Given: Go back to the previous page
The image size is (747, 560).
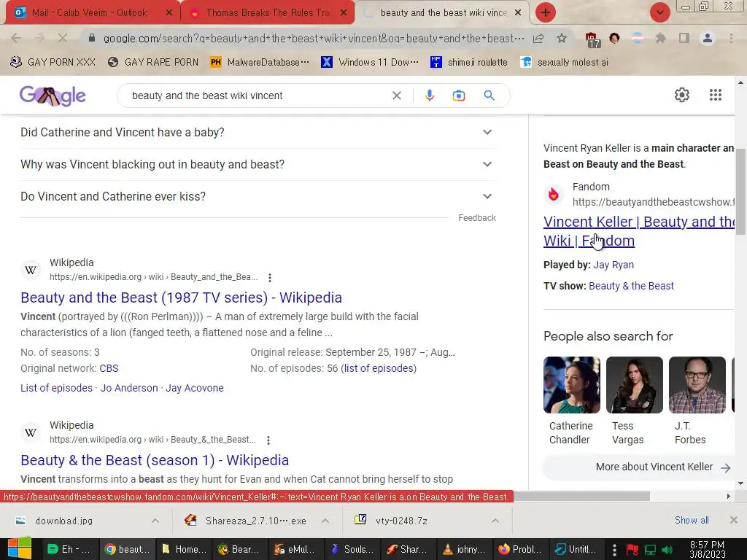Looking at the screenshot, I should click(x=16, y=38).
